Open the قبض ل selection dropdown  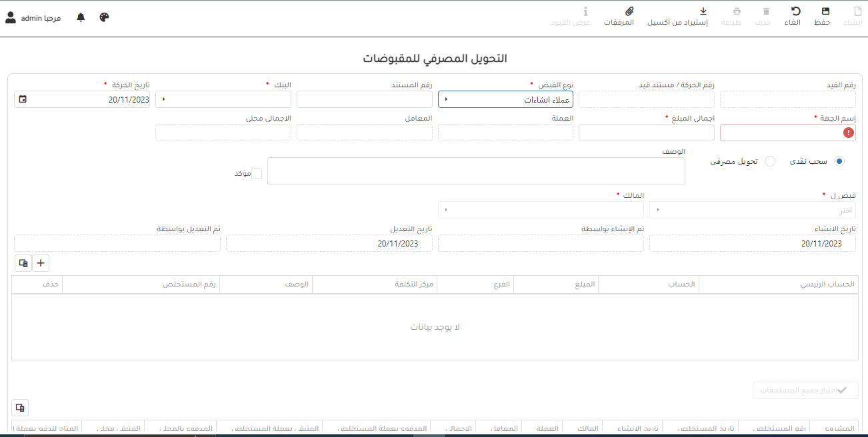(x=753, y=210)
